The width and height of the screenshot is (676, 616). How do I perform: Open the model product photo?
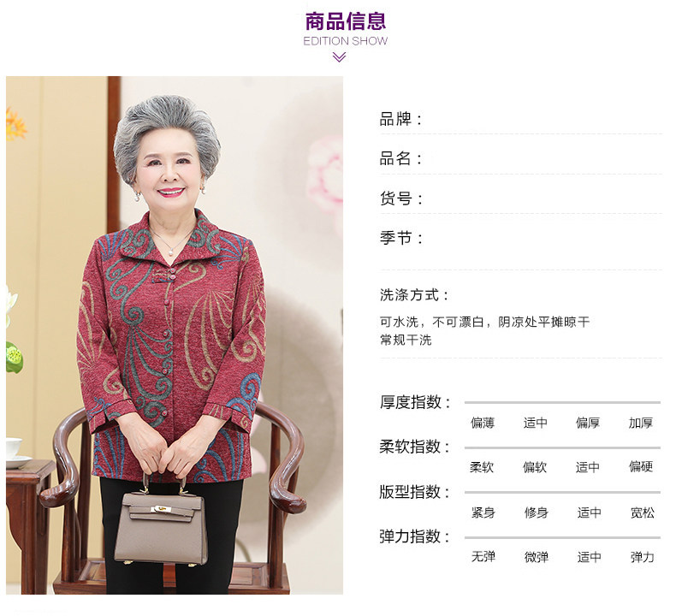click(x=175, y=335)
